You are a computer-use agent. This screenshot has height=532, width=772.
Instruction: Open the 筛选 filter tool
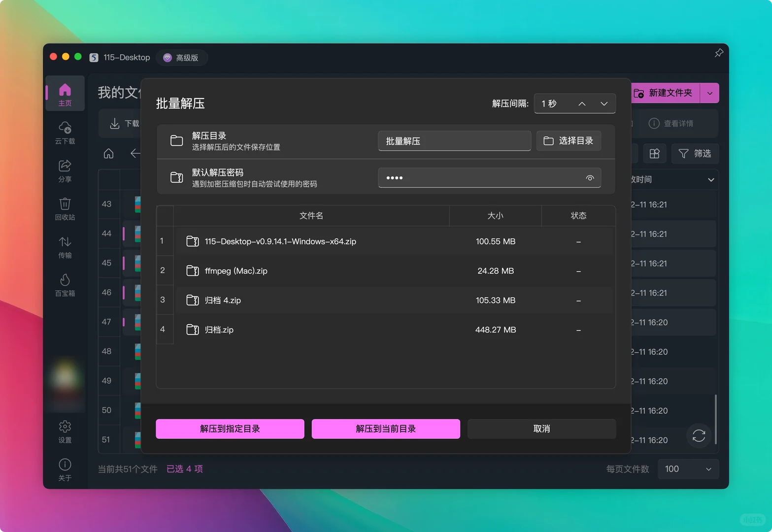tap(695, 153)
